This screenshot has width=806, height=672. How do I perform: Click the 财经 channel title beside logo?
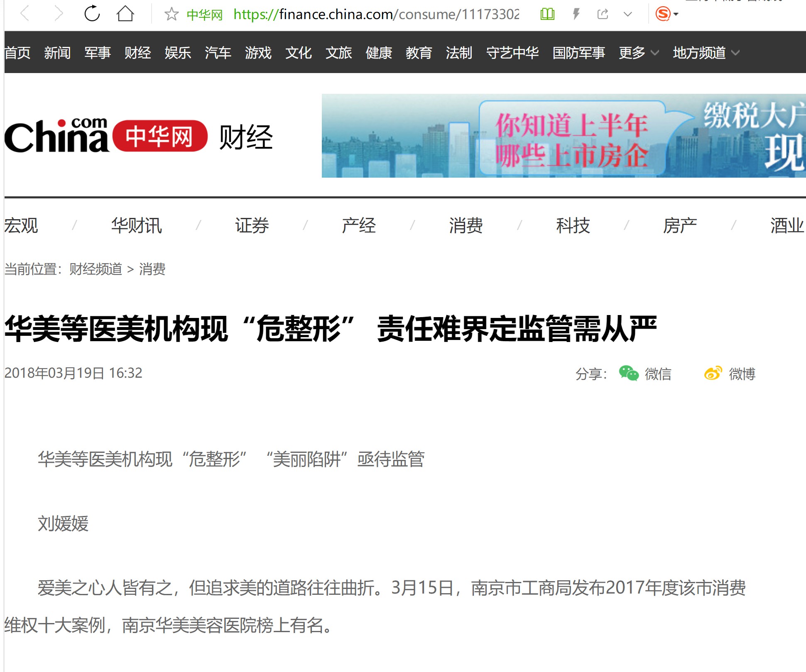point(246,137)
